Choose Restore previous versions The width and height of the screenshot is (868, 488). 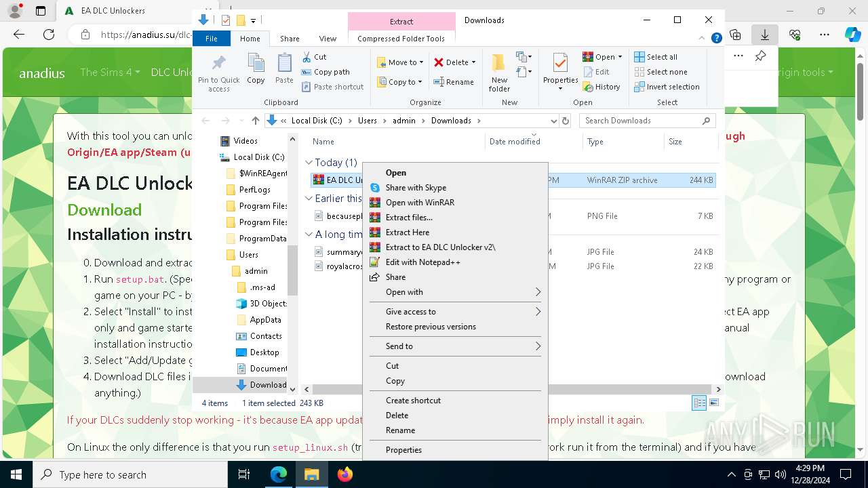tap(455, 327)
